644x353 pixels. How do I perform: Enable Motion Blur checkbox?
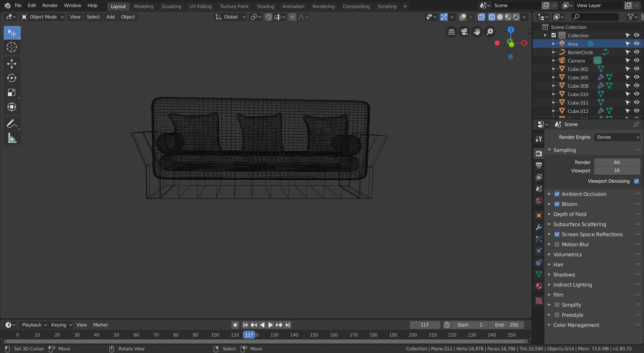click(557, 244)
